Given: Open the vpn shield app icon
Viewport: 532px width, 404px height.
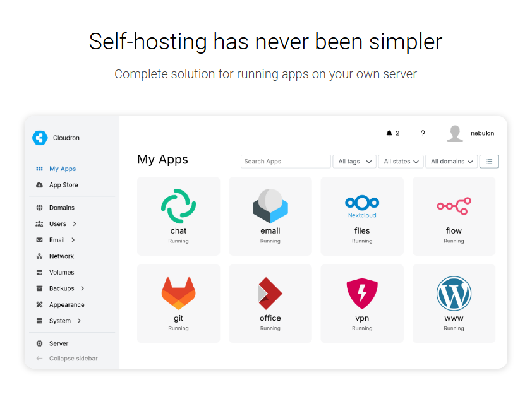Looking at the screenshot, I should click(x=362, y=293).
